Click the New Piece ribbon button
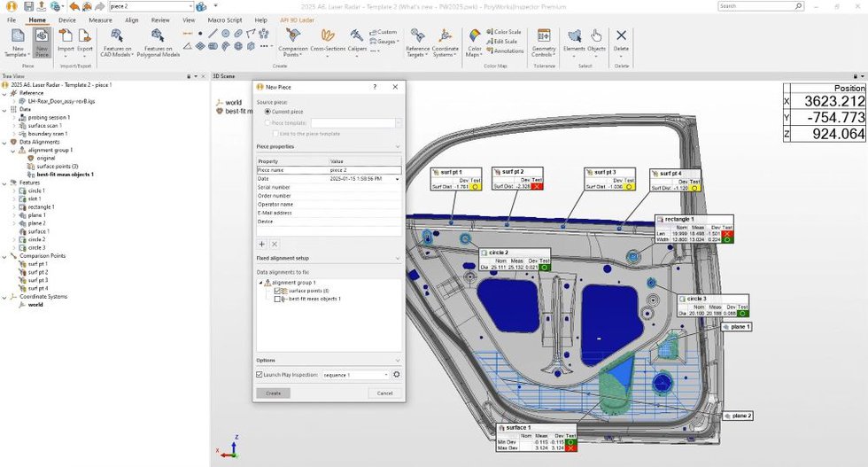The width and height of the screenshot is (868, 467). click(x=43, y=43)
